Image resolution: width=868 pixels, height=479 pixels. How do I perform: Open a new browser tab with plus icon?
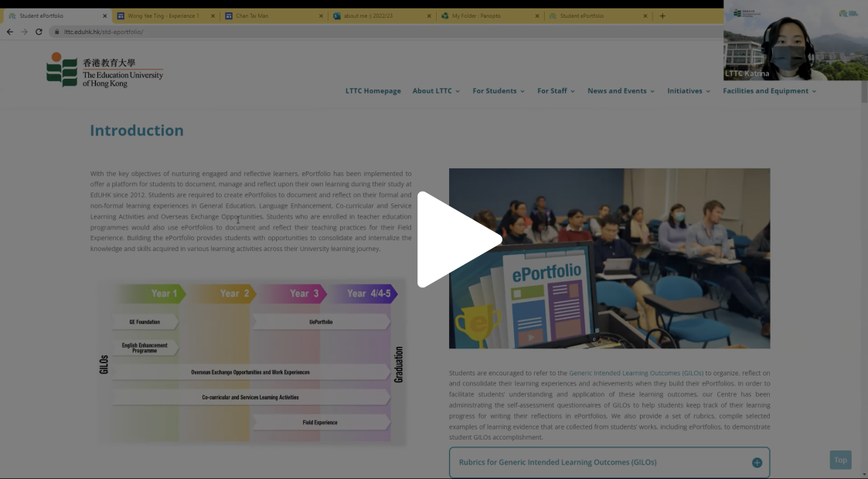pyautogui.click(x=662, y=15)
